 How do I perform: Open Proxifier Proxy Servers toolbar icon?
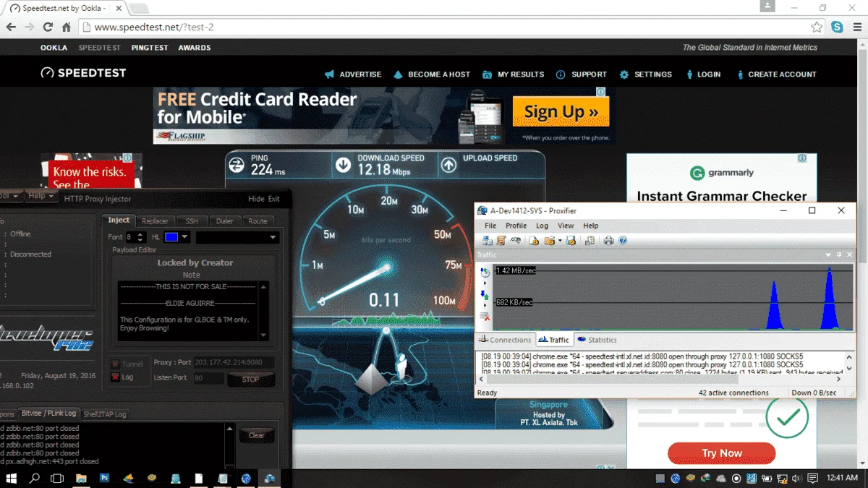[488, 241]
